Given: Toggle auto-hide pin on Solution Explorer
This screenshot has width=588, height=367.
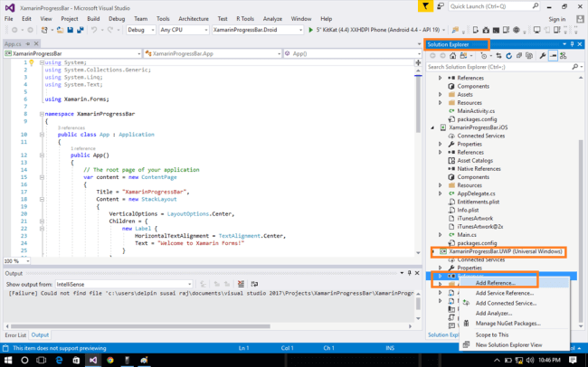Looking at the screenshot, I should click(x=572, y=44).
